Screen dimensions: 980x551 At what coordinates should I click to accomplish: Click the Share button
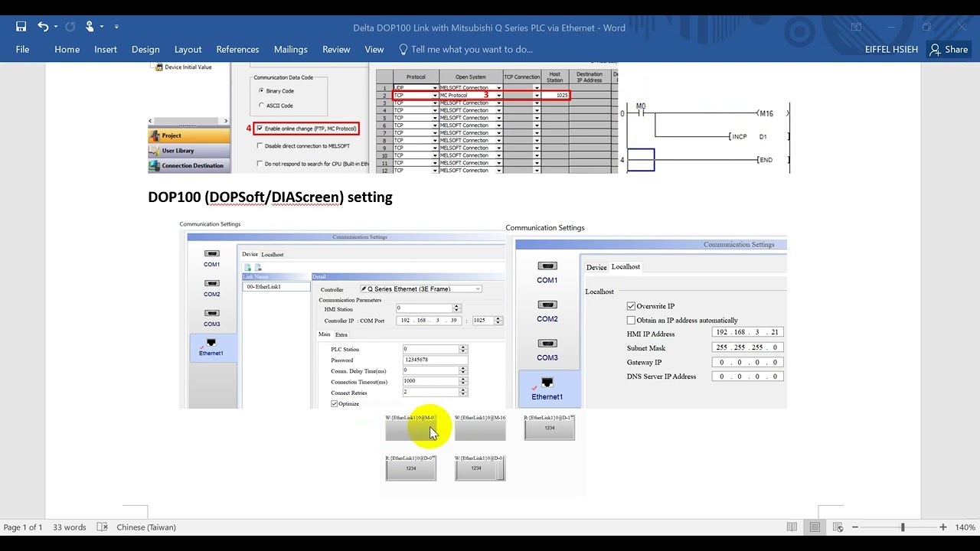pos(949,49)
